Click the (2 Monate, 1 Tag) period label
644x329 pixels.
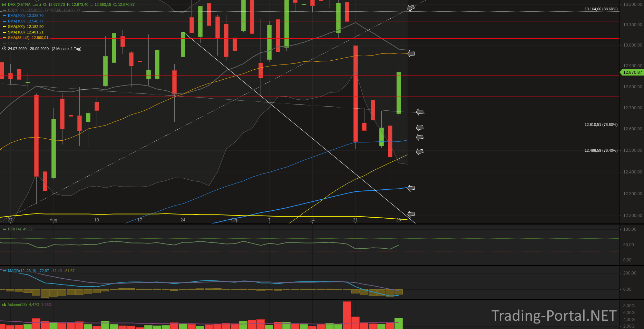67,49
